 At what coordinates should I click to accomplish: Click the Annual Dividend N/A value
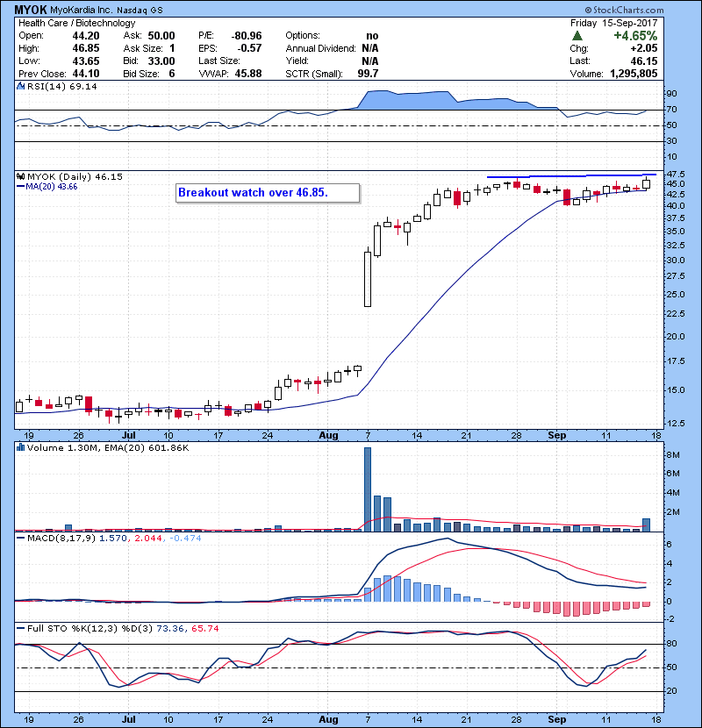pyautogui.click(x=369, y=48)
